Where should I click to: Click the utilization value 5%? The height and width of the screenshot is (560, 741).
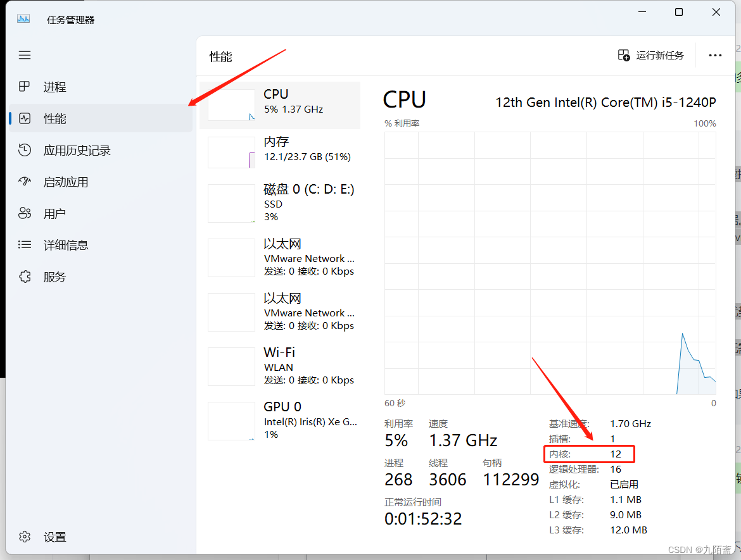pyautogui.click(x=396, y=440)
